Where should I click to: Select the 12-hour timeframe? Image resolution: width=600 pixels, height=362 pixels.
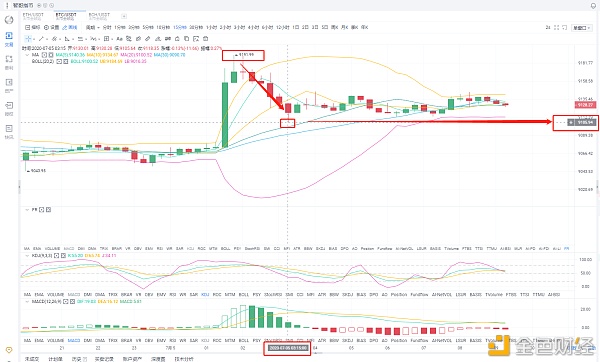[x=282, y=28]
